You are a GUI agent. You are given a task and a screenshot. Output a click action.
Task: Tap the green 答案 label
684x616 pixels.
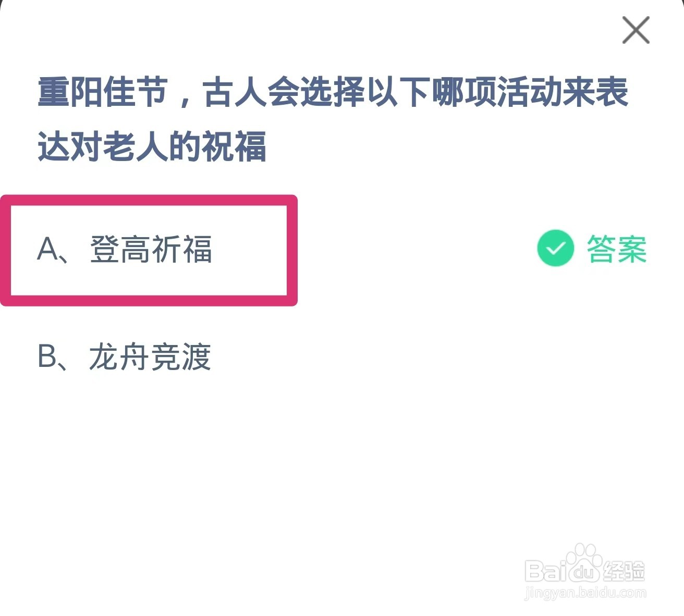617,249
